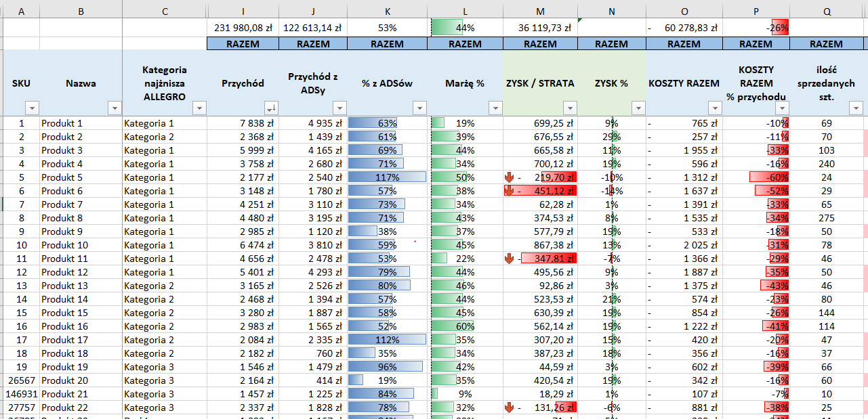Click the red down arrow in Produkt 22 row

(x=510, y=407)
